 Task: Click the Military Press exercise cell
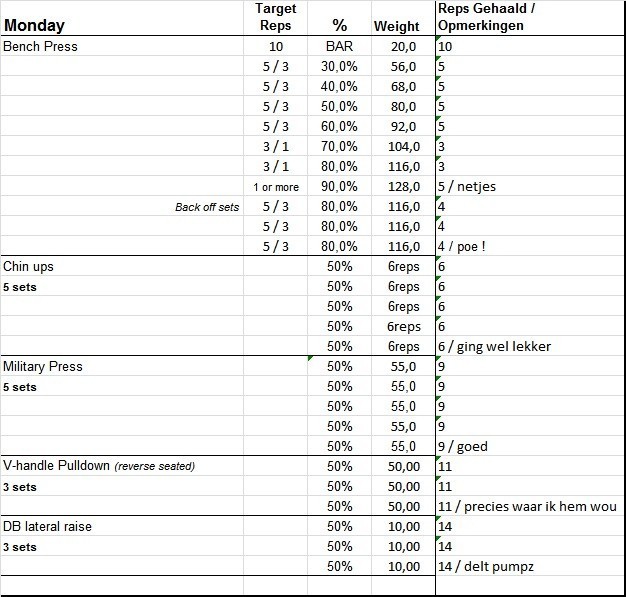tap(43, 366)
